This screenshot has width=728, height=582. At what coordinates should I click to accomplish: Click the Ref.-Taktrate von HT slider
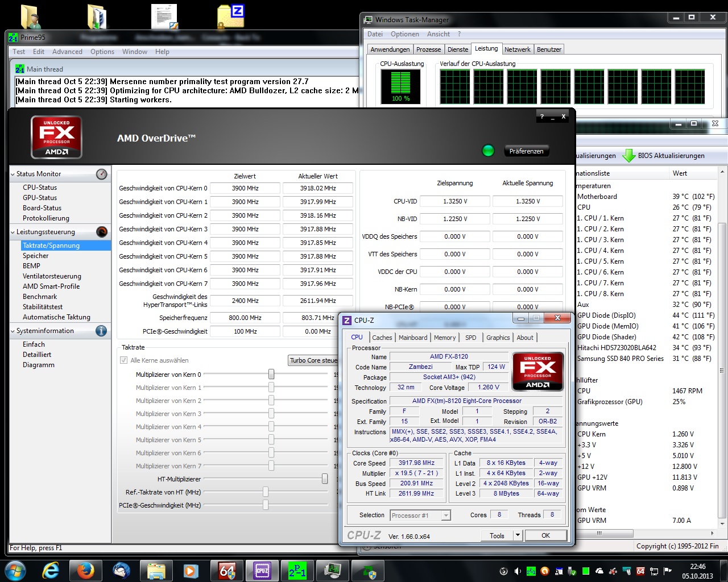coord(266,492)
